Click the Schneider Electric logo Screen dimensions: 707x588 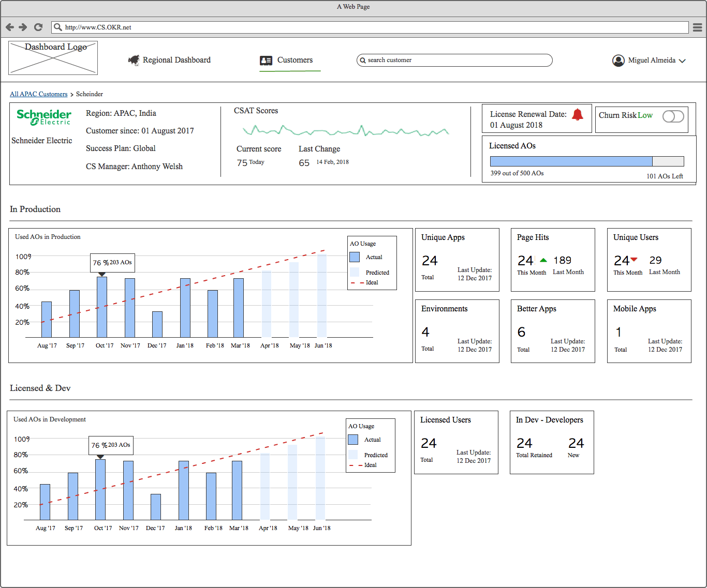click(x=44, y=117)
